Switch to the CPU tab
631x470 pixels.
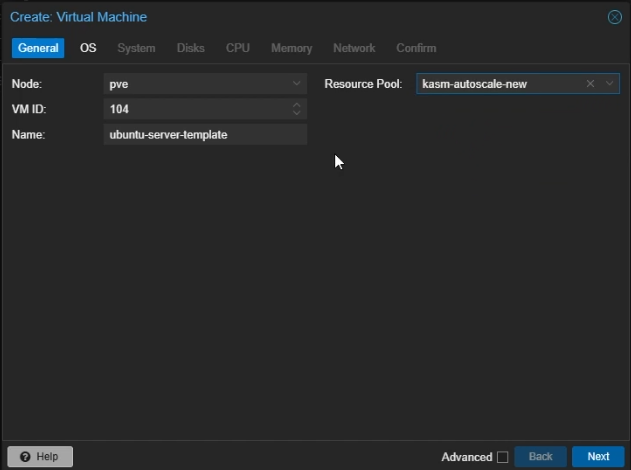point(238,48)
